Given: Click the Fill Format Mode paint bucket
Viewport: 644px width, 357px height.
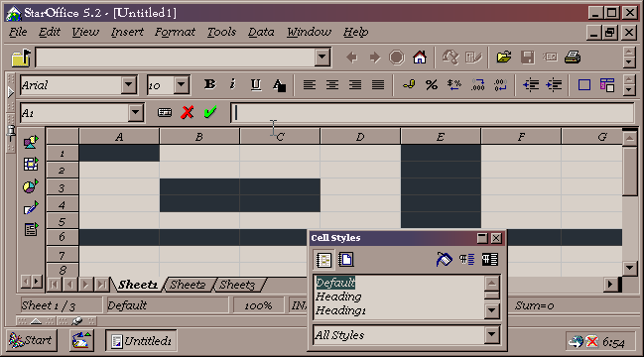Looking at the screenshot, I should pyautogui.click(x=444, y=260).
